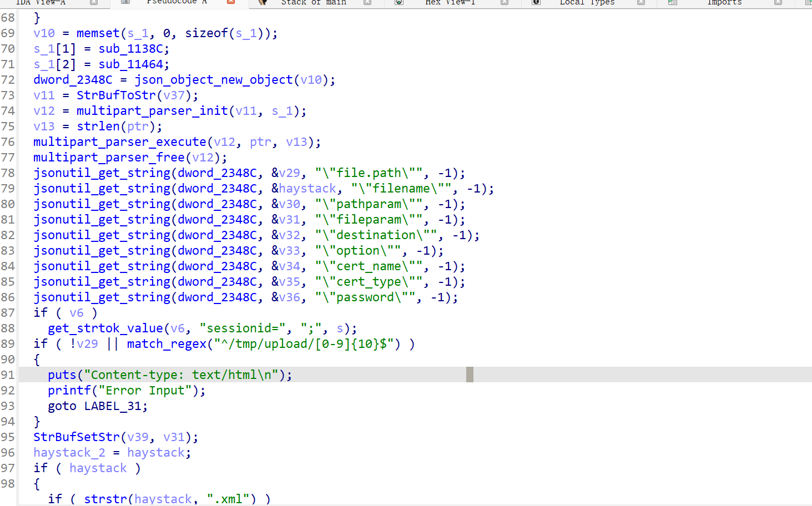Click line number 78 in the gutter
The width and height of the screenshot is (812, 506).
(8, 173)
